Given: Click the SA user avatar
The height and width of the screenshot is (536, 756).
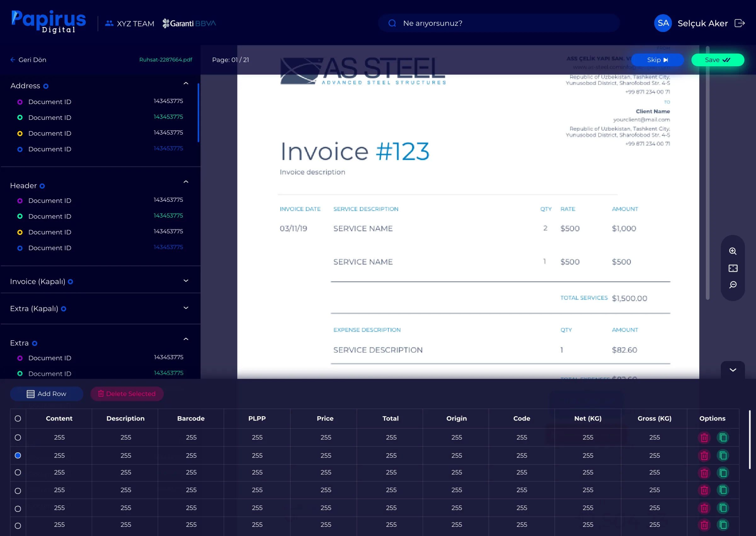Looking at the screenshot, I should (663, 23).
